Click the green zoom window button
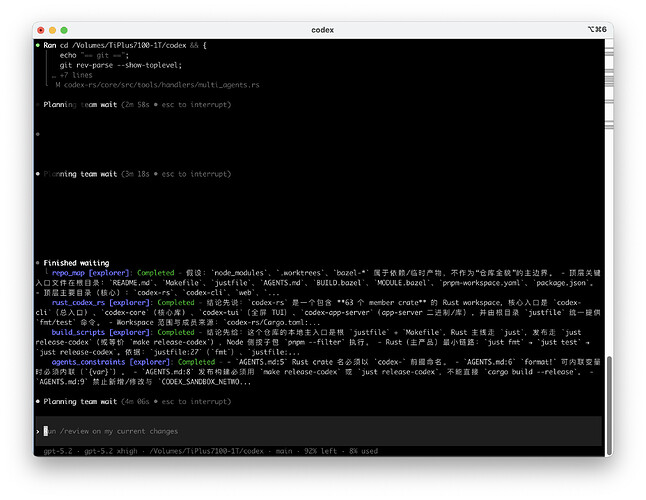This screenshot has height=500, width=646. 64,30
